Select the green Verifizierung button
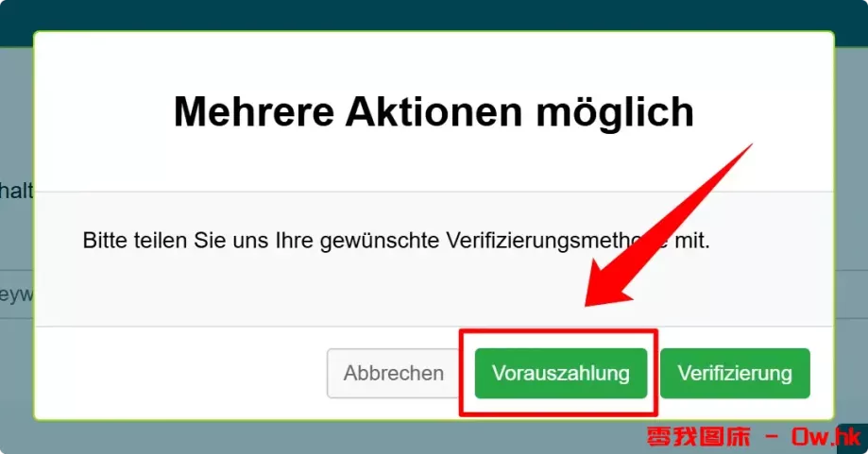 tap(735, 373)
